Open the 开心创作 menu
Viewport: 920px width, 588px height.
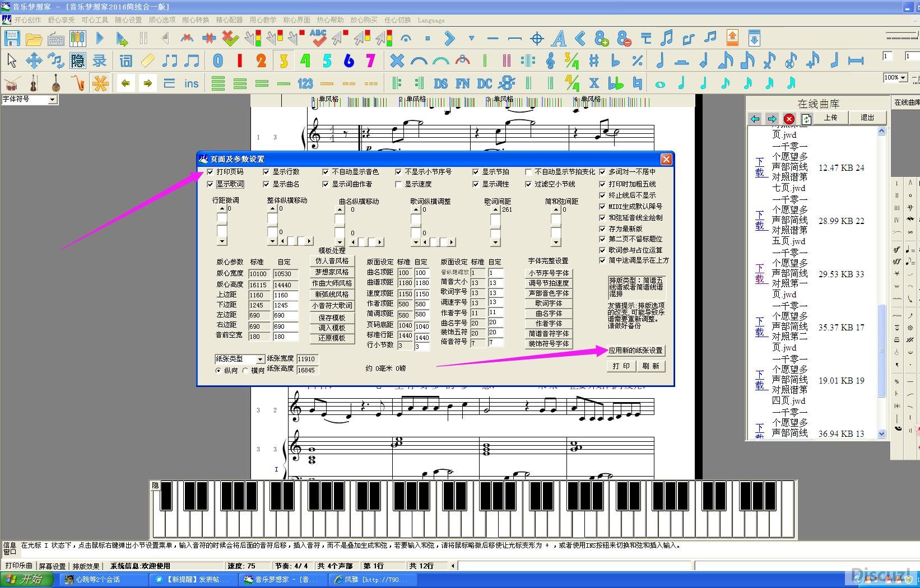tap(27, 20)
